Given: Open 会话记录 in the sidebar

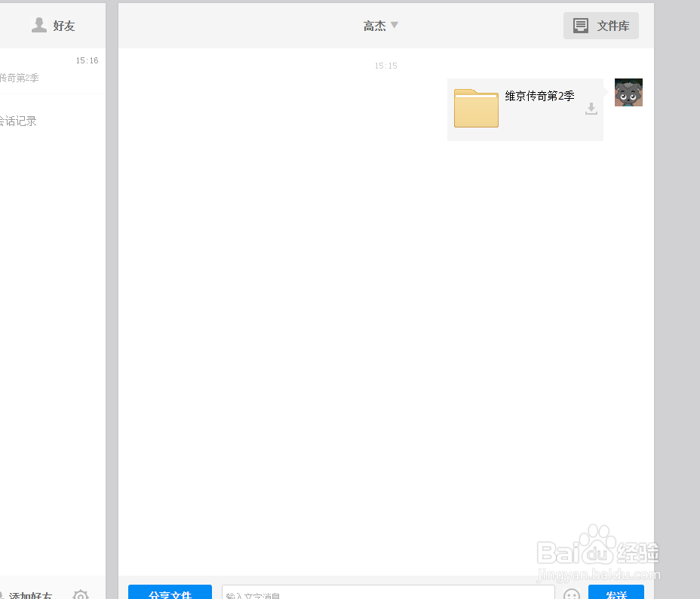Looking at the screenshot, I should (19, 121).
